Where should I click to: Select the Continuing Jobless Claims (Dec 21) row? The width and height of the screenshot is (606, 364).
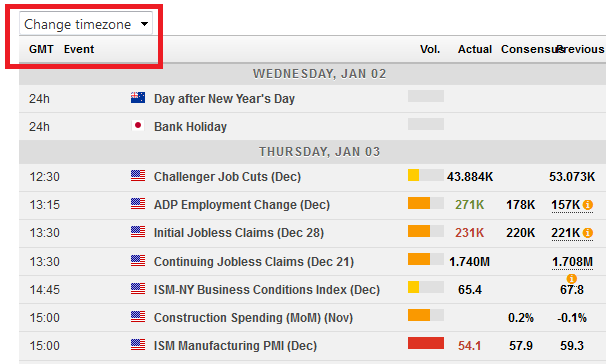(x=312, y=262)
